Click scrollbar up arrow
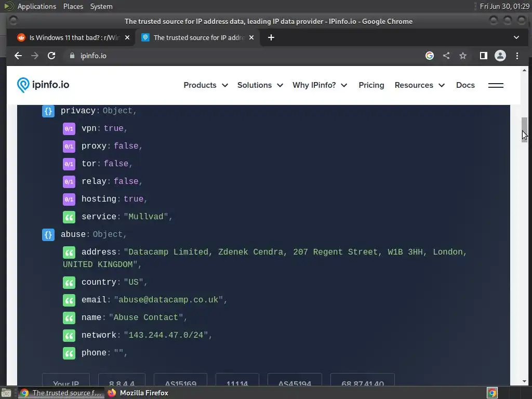This screenshot has width=532, height=399. click(x=525, y=70)
